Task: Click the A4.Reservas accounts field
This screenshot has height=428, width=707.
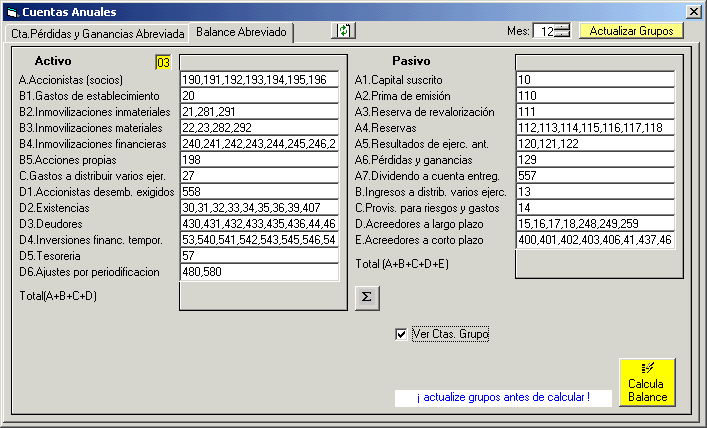Action: pos(595,128)
